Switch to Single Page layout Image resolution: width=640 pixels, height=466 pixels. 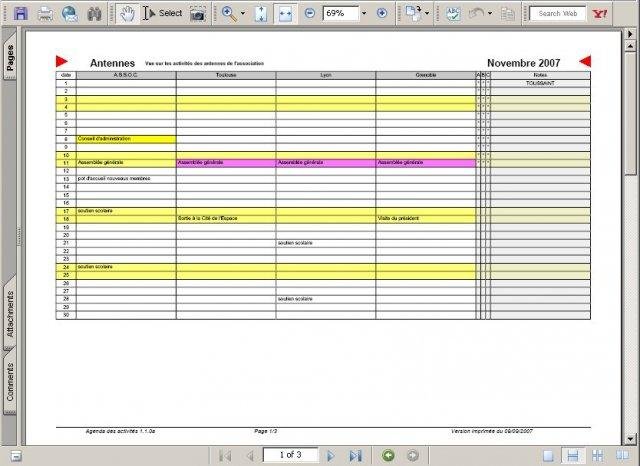click(548, 455)
